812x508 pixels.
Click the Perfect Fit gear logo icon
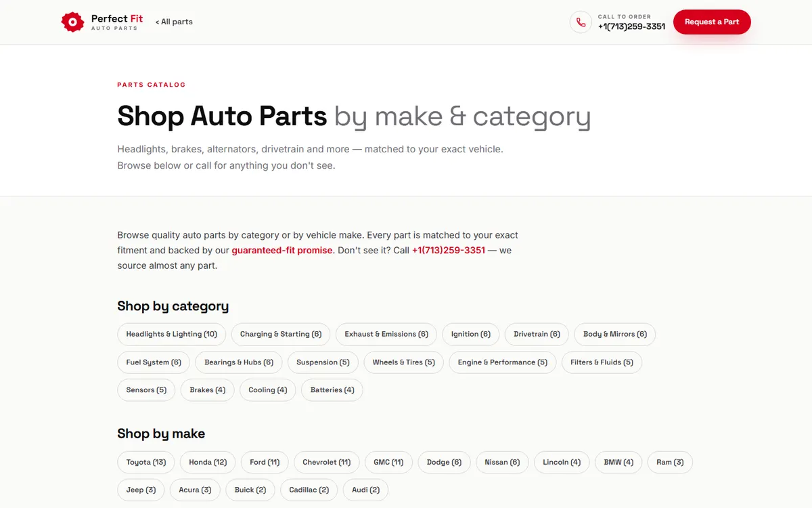click(72, 22)
